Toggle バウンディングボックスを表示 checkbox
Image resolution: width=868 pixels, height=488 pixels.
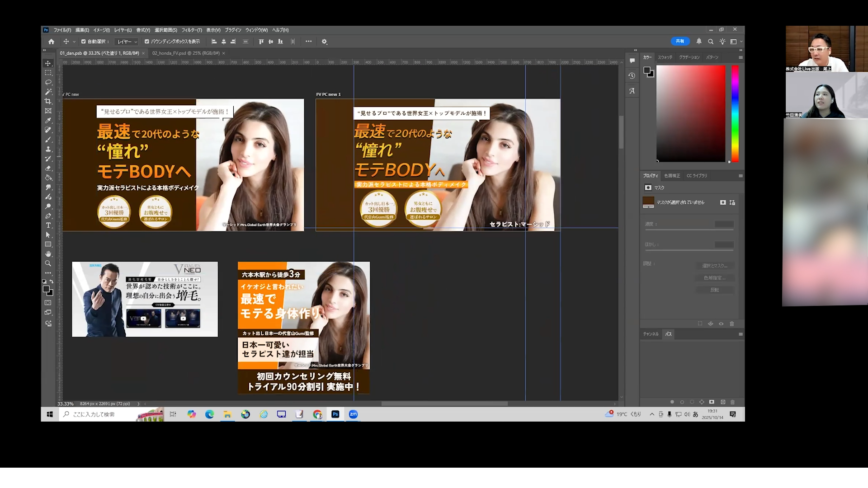click(x=147, y=42)
